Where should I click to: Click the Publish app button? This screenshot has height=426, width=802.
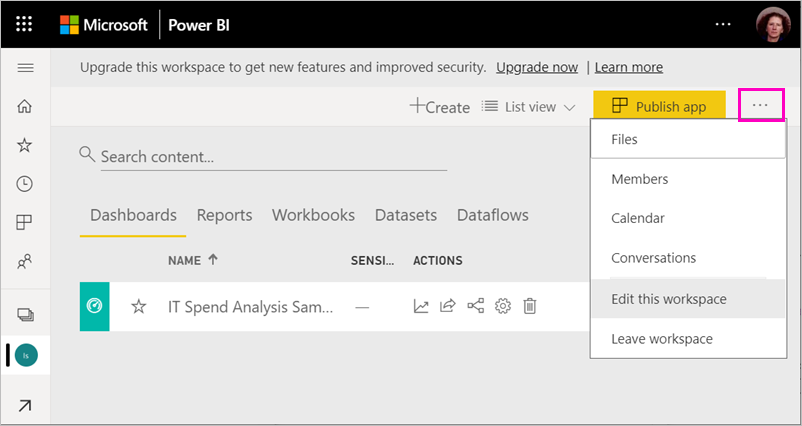click(658, 107)
